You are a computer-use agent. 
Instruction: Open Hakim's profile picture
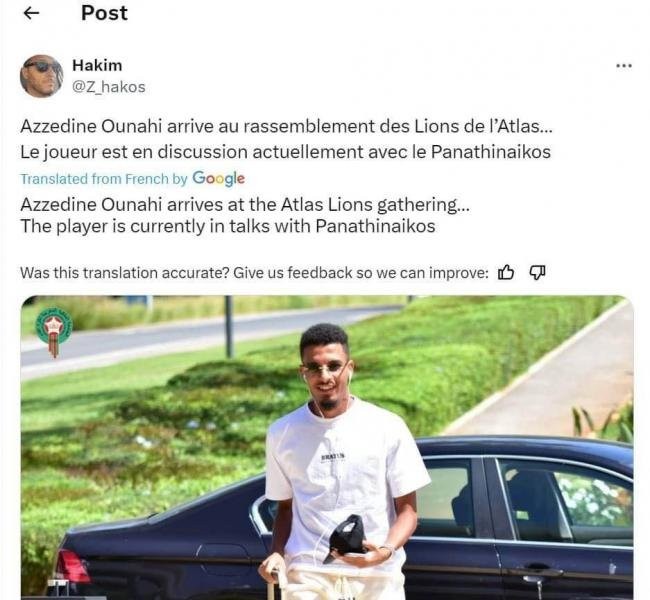click(x=41, y=76)
